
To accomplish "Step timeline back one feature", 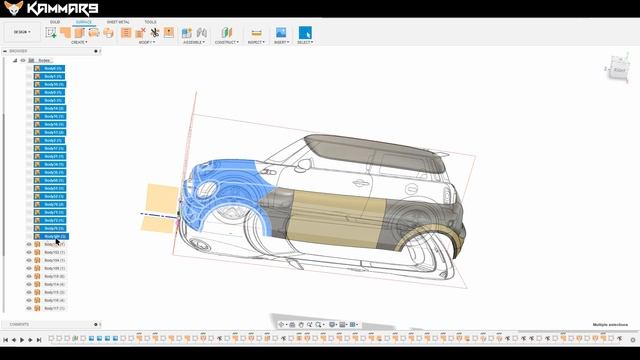I will pos(14,340).
